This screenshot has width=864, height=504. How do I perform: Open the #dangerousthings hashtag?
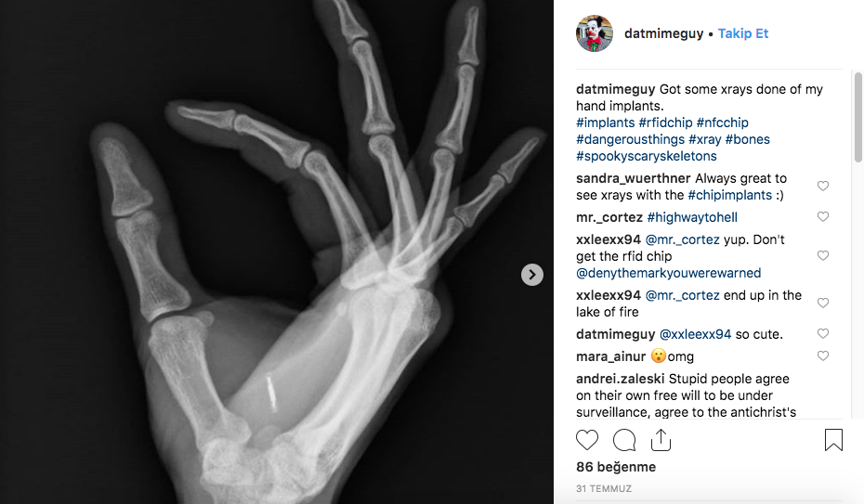630,139
